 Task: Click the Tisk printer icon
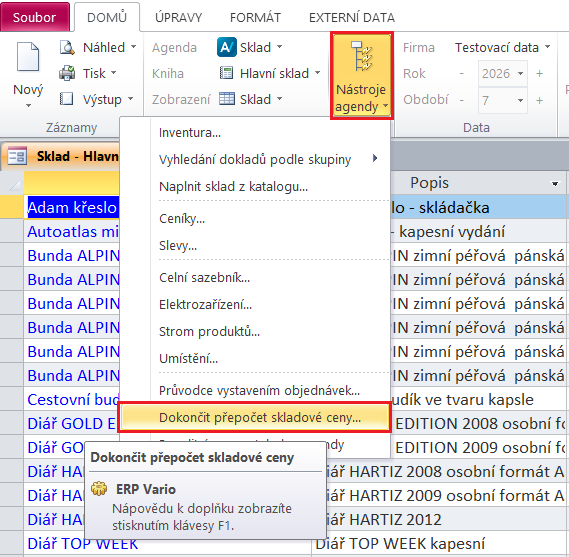click(x=67, y=73)
